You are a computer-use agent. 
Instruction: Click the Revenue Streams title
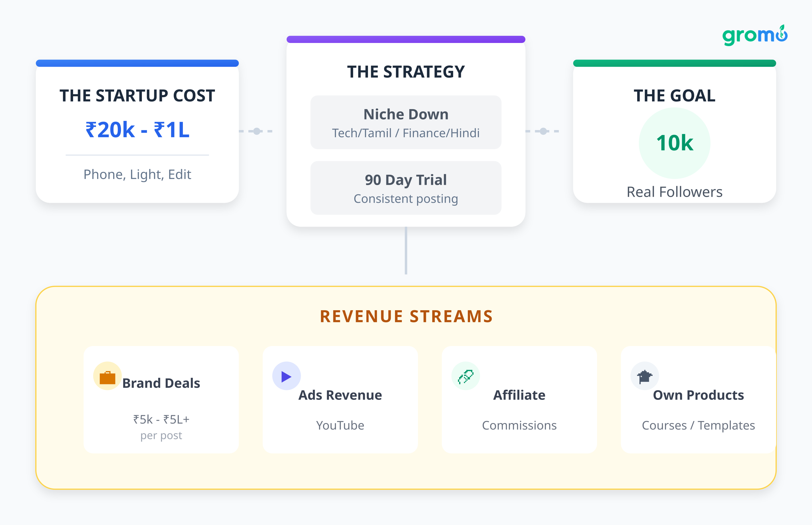click(406, 316)
